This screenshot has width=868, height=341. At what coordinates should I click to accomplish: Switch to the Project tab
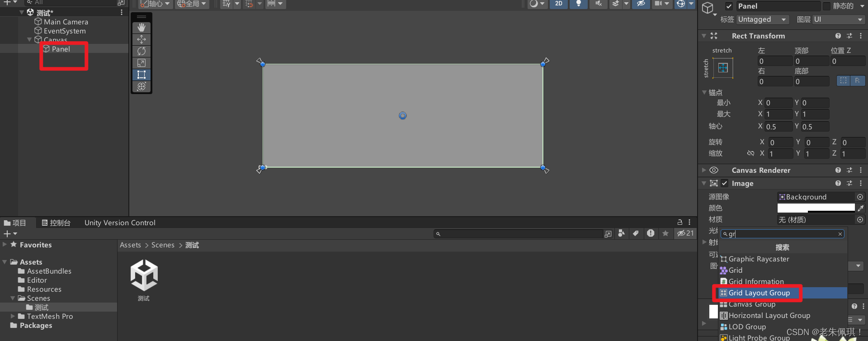coord(15,223)
